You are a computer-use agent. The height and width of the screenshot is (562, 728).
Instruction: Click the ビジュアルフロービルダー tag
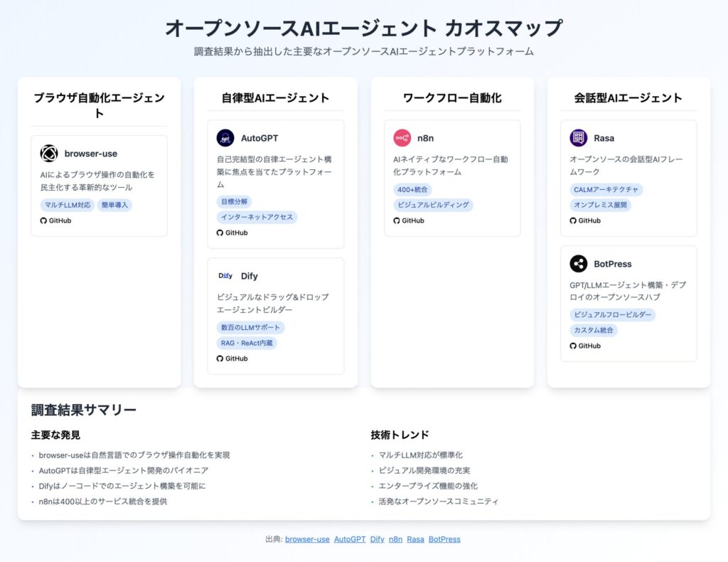pyautogui.click(x=612, y=314)
